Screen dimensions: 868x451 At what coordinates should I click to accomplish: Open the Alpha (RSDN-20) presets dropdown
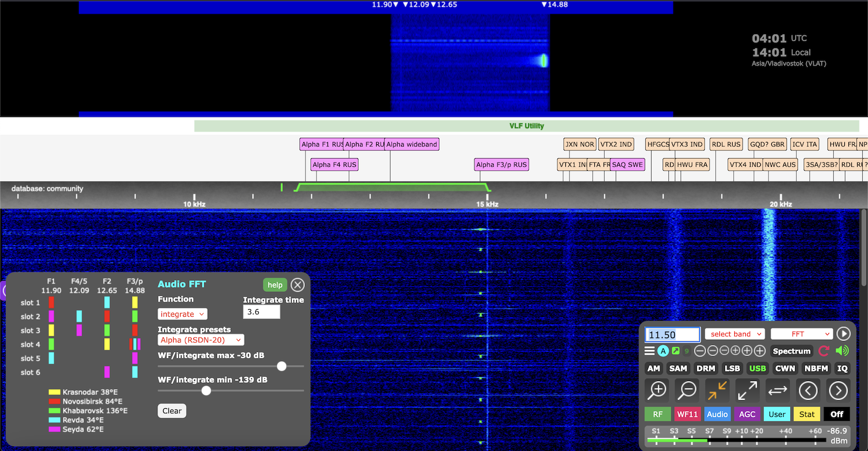tap(201, 340)
